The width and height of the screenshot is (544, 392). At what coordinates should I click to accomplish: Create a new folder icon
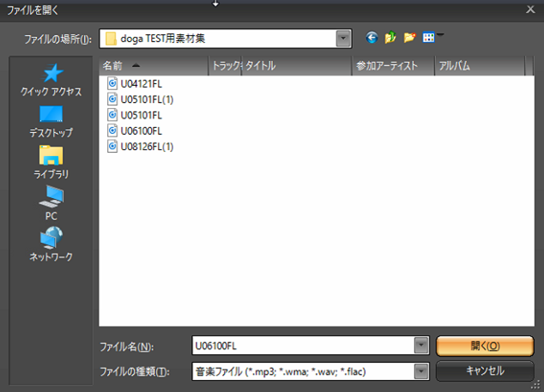[409, 37]
